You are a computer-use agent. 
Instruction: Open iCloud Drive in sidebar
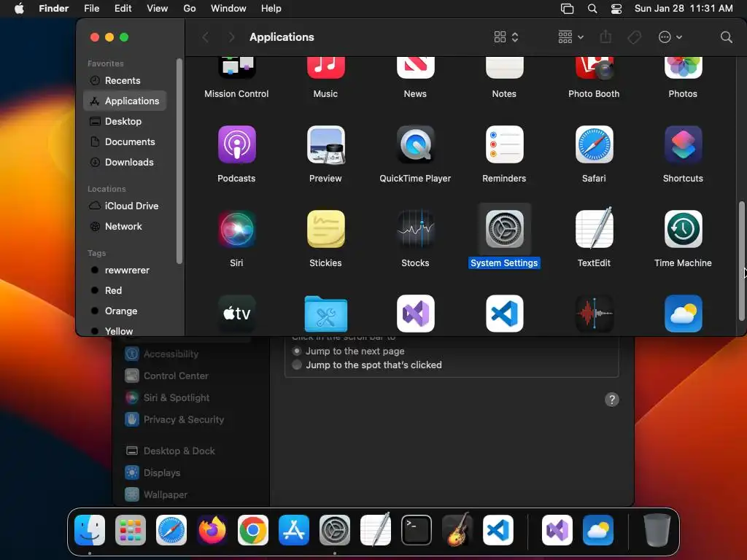pyautogui.click(x=125, y=206)
